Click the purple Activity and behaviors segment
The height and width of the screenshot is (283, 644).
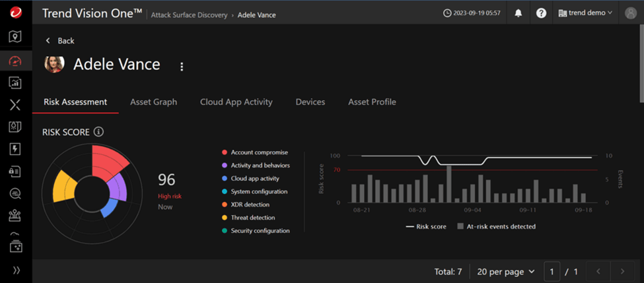120,186
